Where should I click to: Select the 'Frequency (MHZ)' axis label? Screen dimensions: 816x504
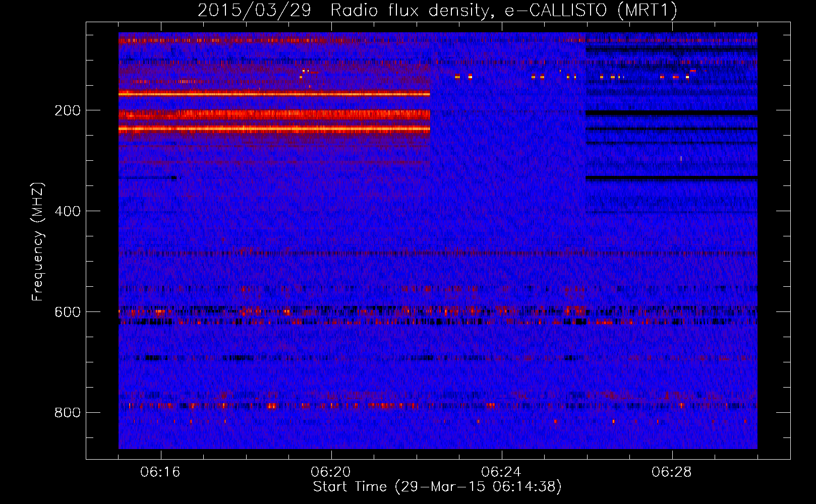tap(38, 241)
